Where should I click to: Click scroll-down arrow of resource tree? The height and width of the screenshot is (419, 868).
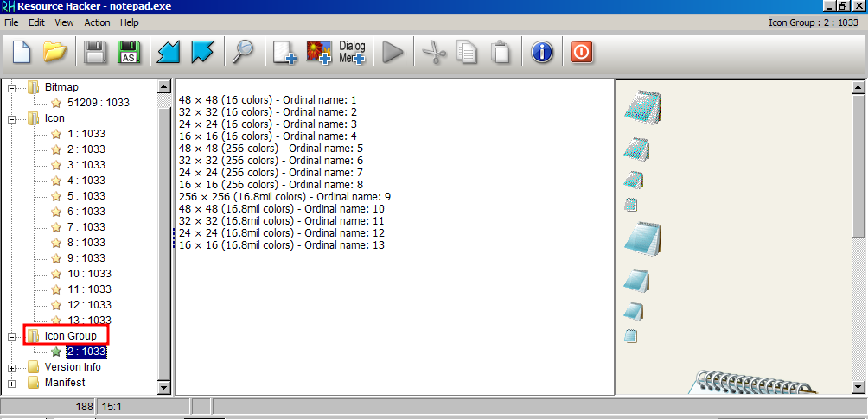(164, 387)
